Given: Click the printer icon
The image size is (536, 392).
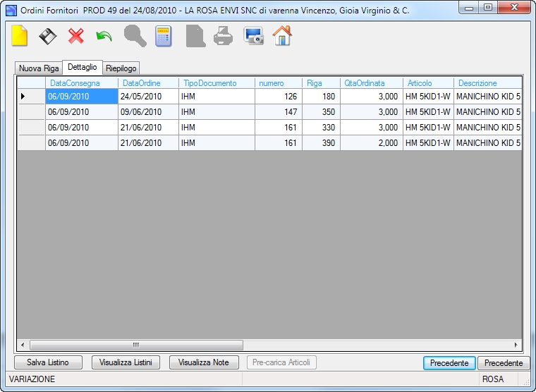Looking at the screenshot, I should tap(224, 36).
